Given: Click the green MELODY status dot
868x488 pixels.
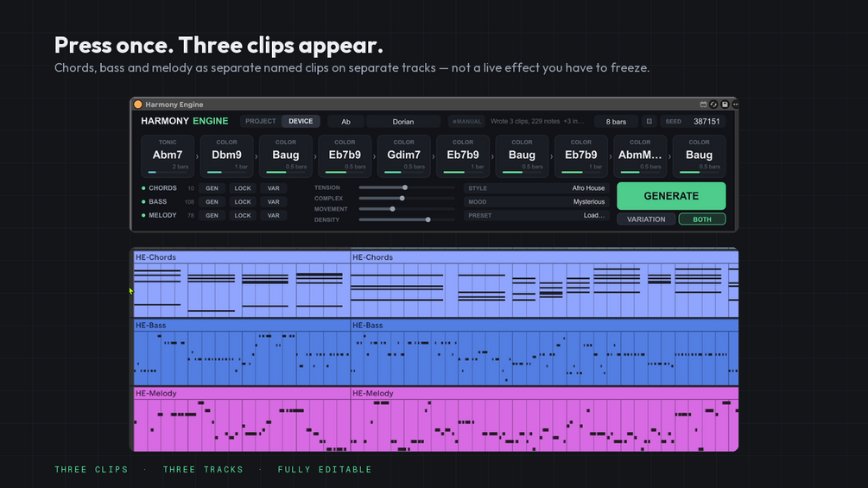Looking at the screenshot, I should coord(143,215).
